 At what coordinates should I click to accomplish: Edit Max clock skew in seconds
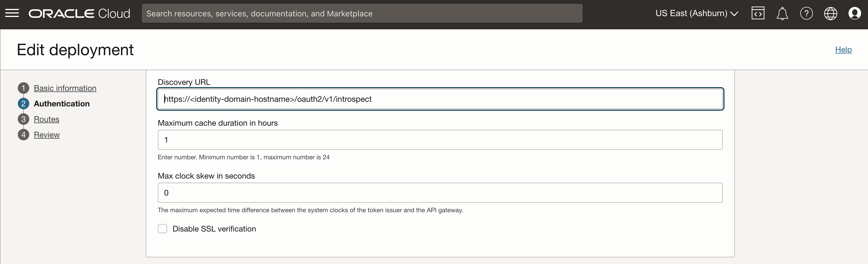[x=440, y=192]
